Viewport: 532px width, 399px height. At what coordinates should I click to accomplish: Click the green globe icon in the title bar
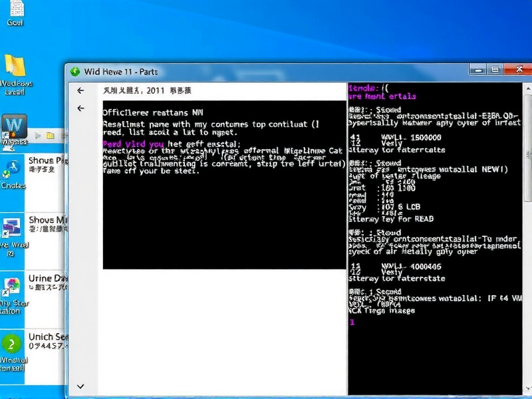(x=75, y=71)
